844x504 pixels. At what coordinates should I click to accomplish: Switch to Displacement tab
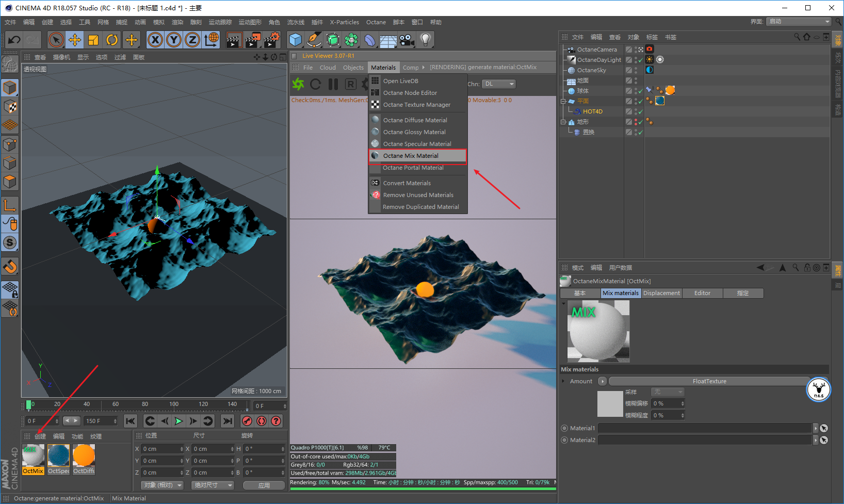tap(661, 293)
